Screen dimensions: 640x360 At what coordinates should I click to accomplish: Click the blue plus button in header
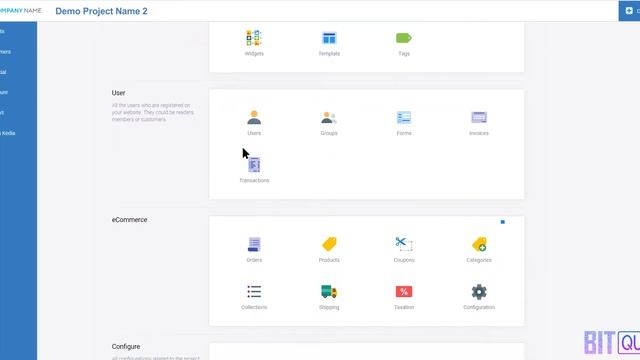[629, 11]
